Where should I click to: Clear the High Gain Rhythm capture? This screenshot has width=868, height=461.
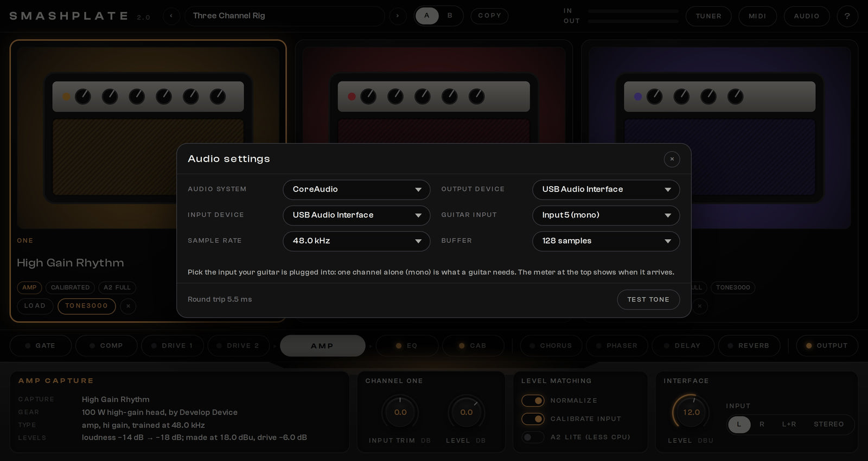[128, 306]
